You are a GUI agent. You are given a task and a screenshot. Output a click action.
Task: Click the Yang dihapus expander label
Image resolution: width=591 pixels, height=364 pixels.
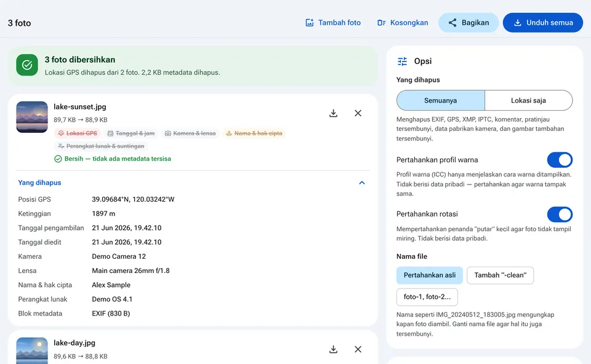tap(39, 183)
